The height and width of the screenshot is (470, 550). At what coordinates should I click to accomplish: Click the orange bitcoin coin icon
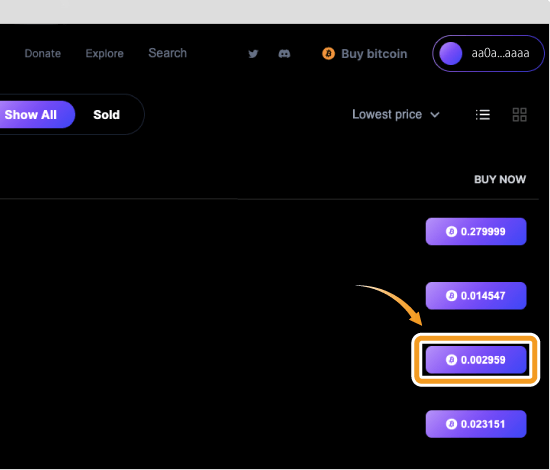click(x=328, y=54)
